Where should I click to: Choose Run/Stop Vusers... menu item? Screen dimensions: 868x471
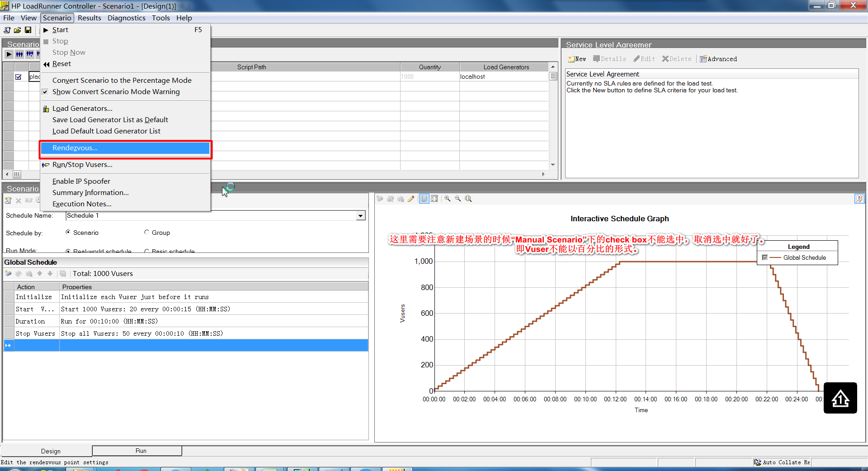coord(125,165)
